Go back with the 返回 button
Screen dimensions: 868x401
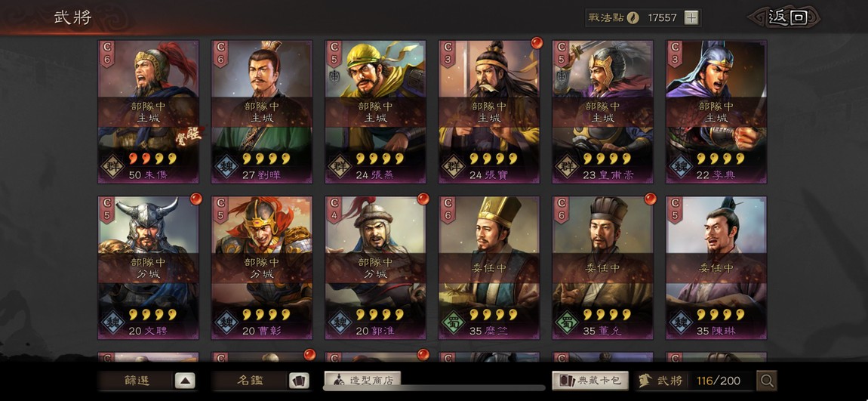coord(787,17)
